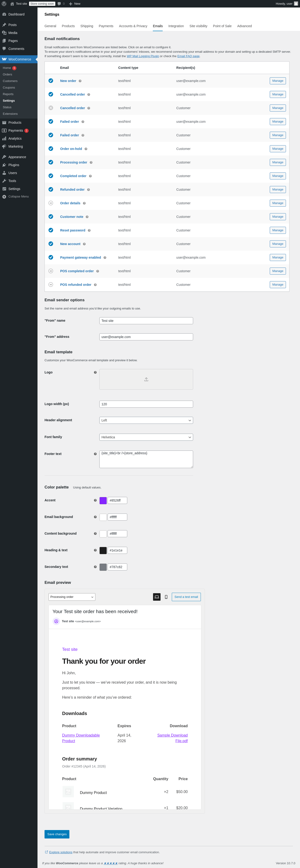Image resolution: width=300 pixels, height=868 pixels.
Task: Open the Site visibility tab
Action: pos(198,26)
